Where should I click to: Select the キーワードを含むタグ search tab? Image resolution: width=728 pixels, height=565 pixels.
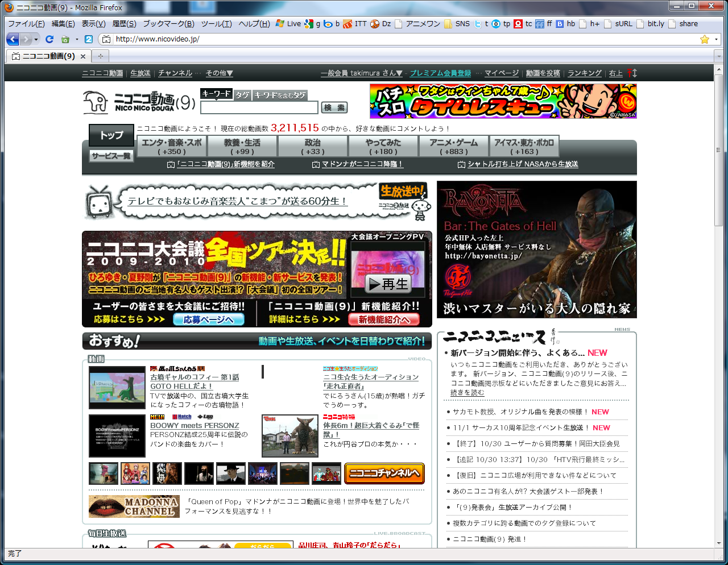click(280, 95)
